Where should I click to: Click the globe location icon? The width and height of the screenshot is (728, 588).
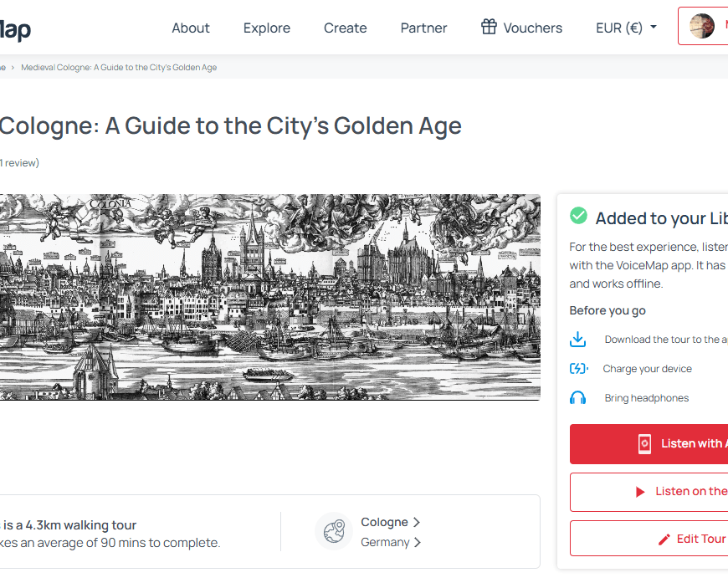(334, 531)
